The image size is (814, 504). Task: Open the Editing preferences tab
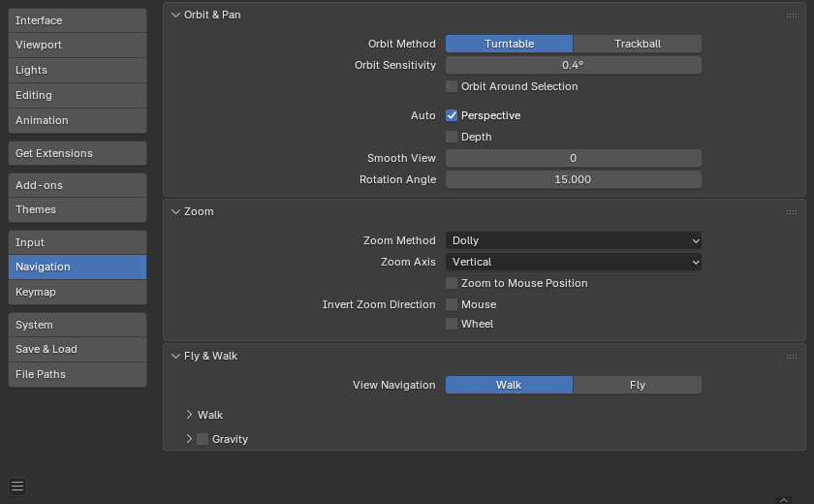78,96
